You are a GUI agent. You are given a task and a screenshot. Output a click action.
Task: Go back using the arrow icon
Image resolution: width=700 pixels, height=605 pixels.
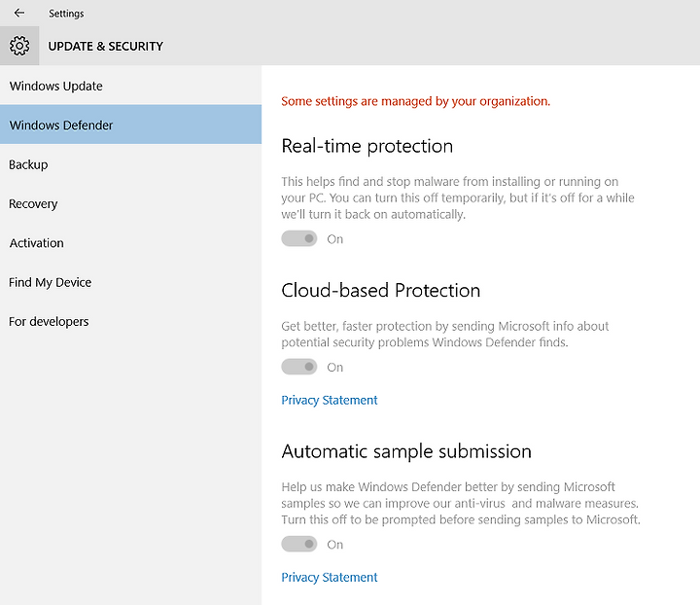click(x=19, y=13)
